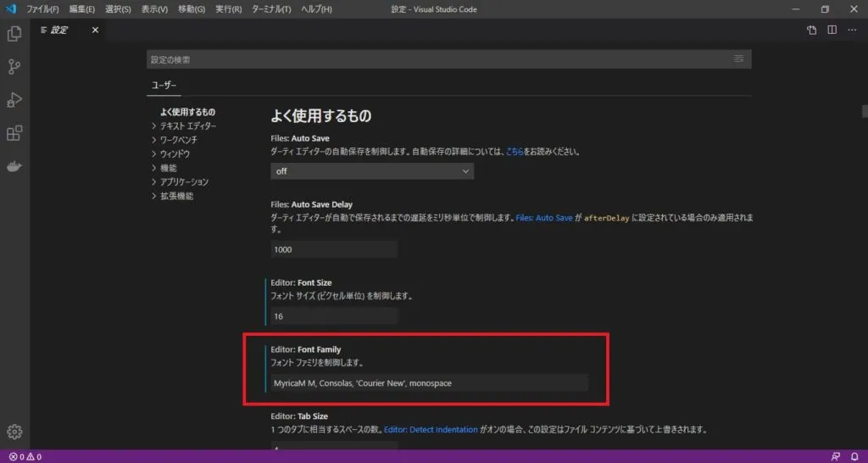Viewport: 868px width, 463px height.
Task: Open the ヘルプ(H) menu
Action: point(317,9)
